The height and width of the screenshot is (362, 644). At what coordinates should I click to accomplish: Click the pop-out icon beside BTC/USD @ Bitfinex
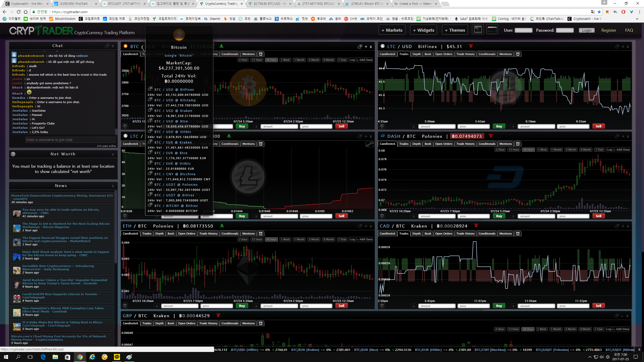(x=150, y=89)
